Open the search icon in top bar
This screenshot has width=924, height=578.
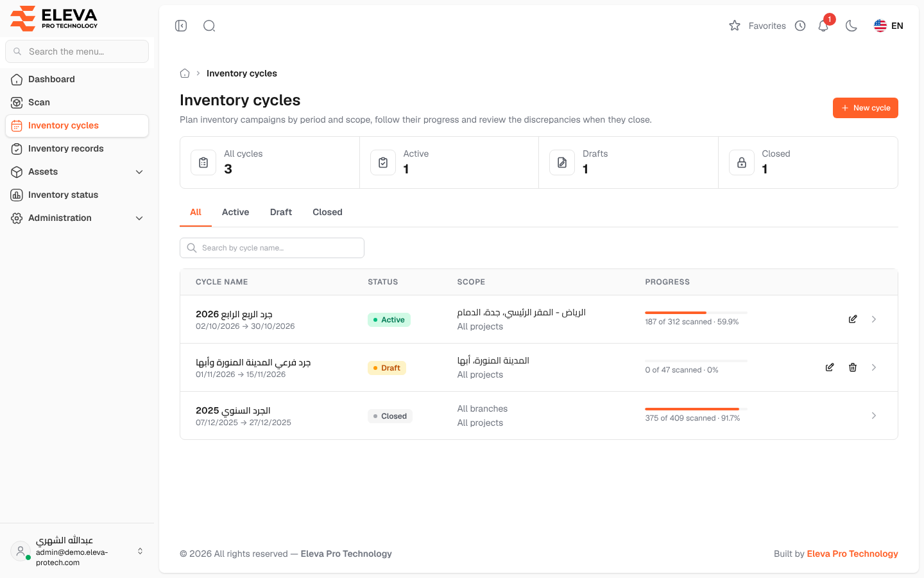click(209, 26)
